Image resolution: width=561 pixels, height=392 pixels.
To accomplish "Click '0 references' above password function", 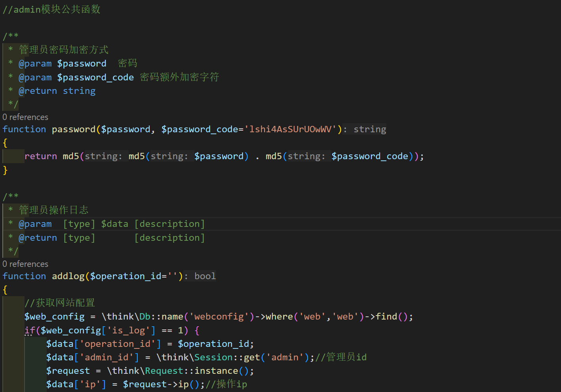I will pos(25,117).
